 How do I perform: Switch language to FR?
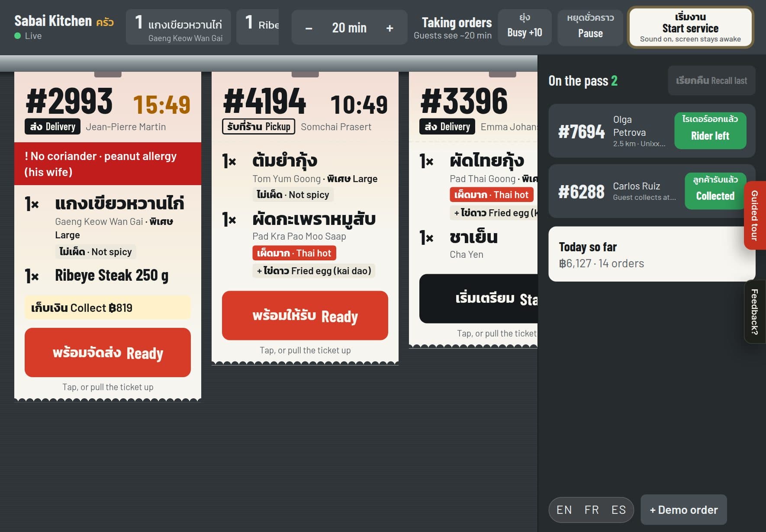[592, 510]
